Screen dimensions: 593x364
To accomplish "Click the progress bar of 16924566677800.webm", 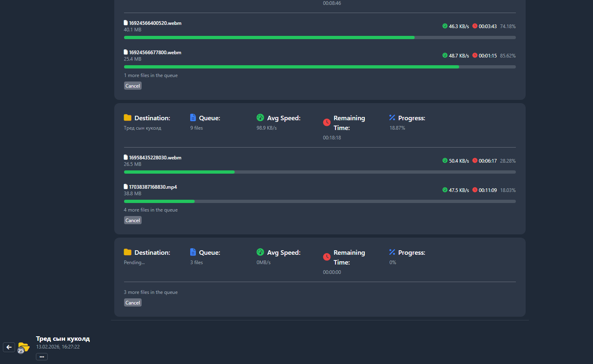I will click(320, 67).
